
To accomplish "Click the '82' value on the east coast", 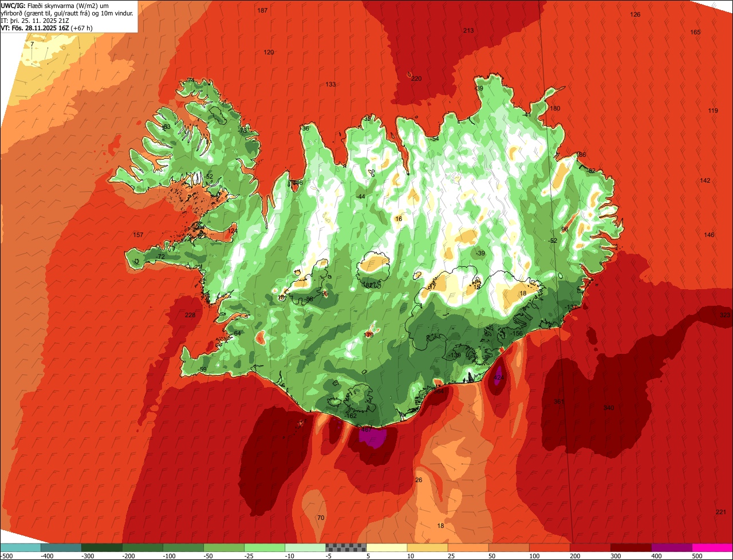I will 592,170.
